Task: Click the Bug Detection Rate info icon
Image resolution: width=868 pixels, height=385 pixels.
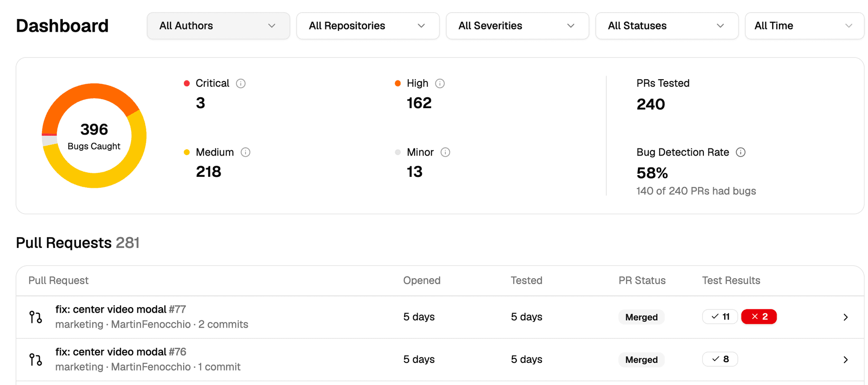Action: point(741,152)
